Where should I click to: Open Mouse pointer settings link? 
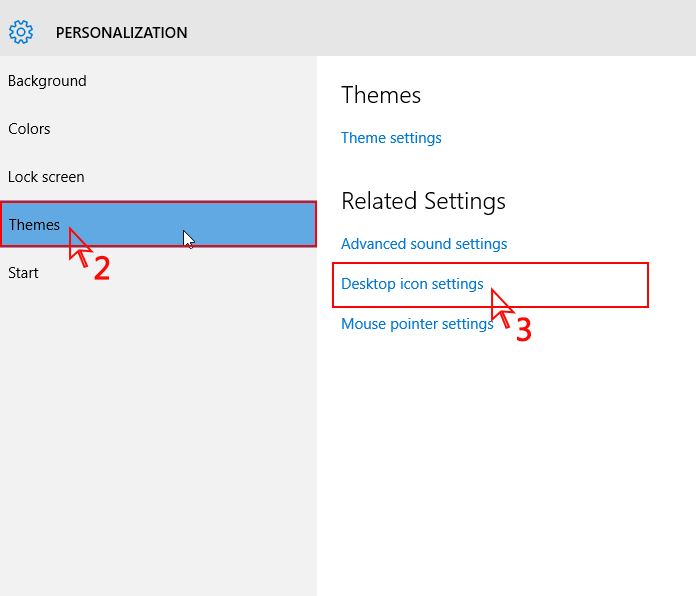pyautogui.click(x=417, y=324)
